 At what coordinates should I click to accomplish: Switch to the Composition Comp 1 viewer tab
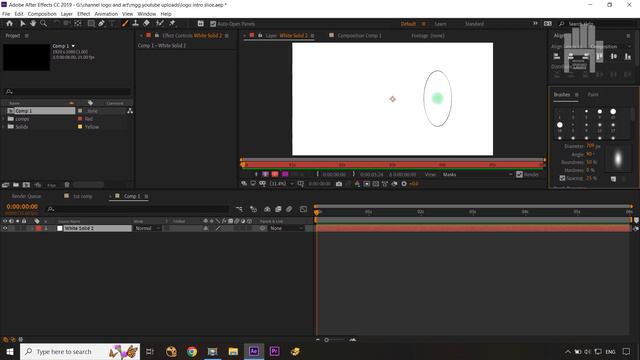pyautogui.click(x=359, y=36)
